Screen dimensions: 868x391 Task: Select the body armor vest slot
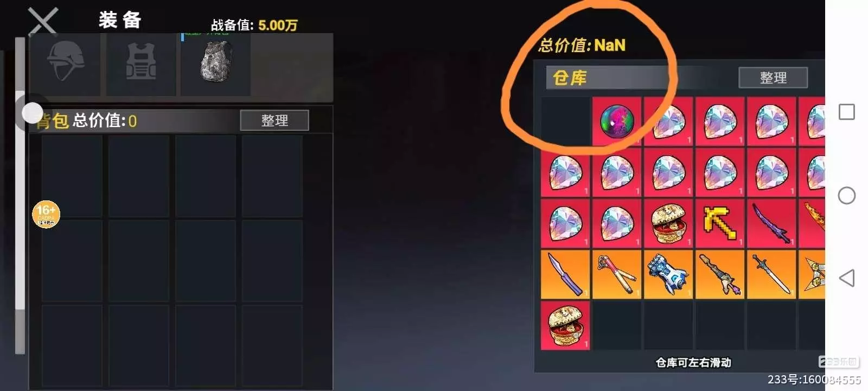pos(141,65)
